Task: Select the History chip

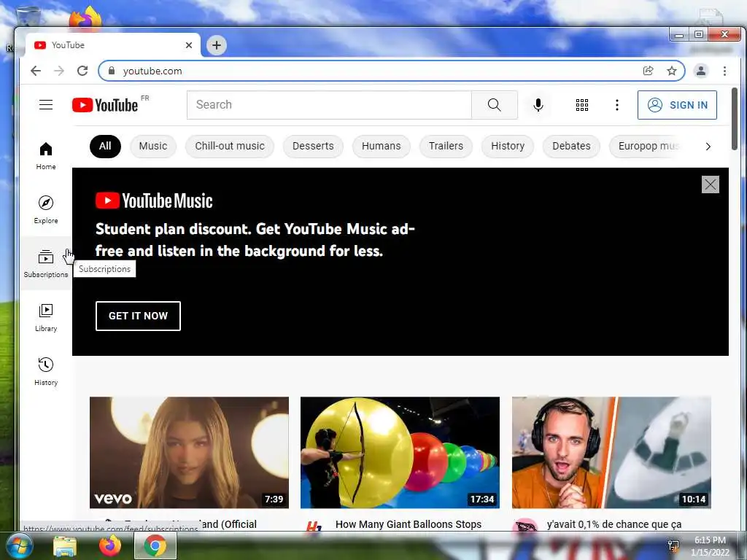Action: click(508, 146)
